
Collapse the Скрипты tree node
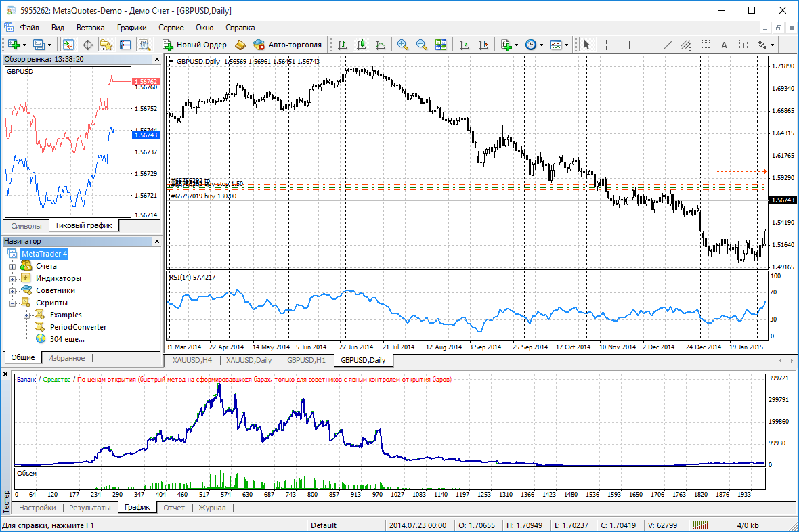pos(12,303)
